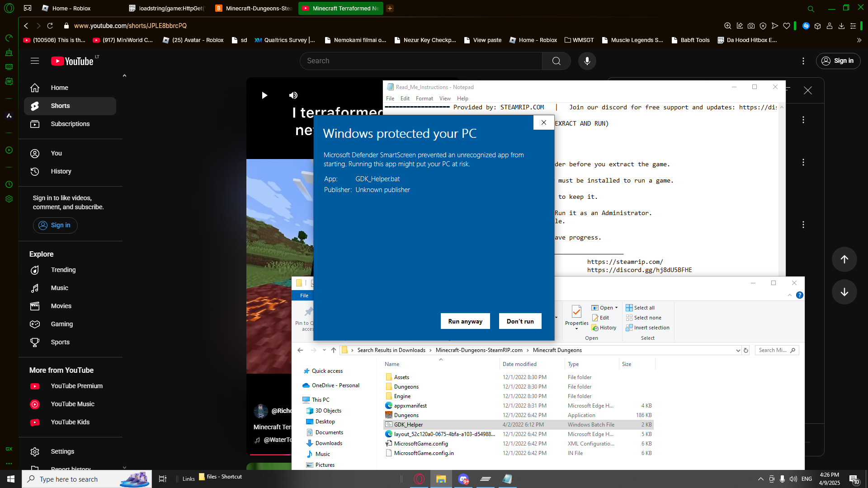Open Subscriptions in the YouTube sidebar
The height and width of the screenshot is (488, 868).
[70, 124]
